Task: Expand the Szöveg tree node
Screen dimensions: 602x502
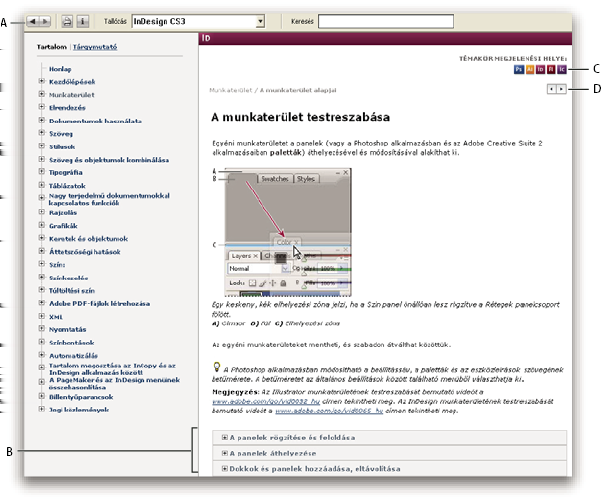Action: pyautogui.click(x=41, y=133)
